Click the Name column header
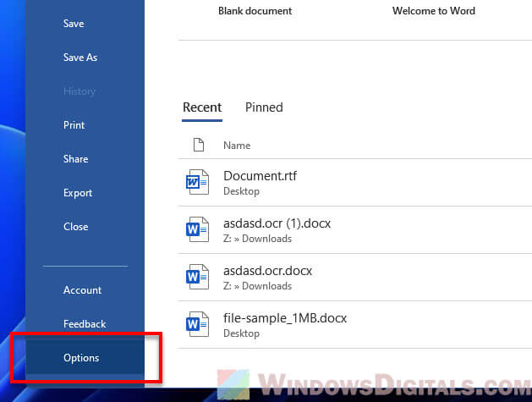Image resolution: width=532 pixels, height=402 pixels. [237, 146]
